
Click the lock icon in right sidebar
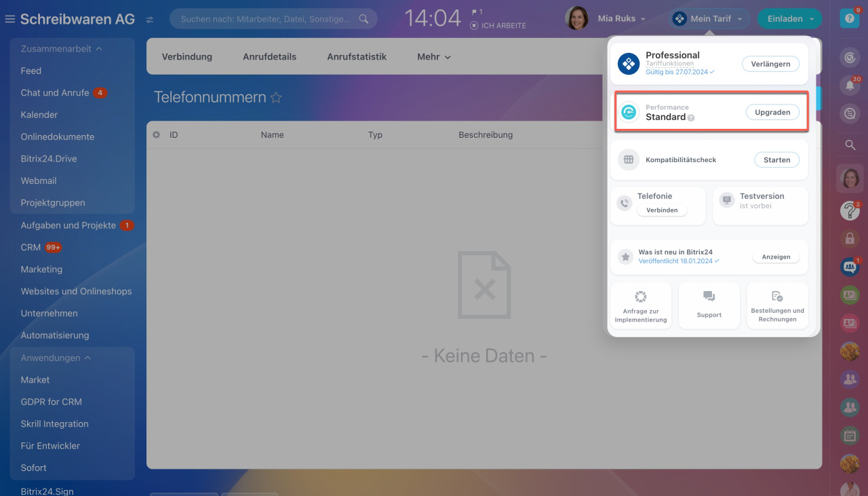849,238
